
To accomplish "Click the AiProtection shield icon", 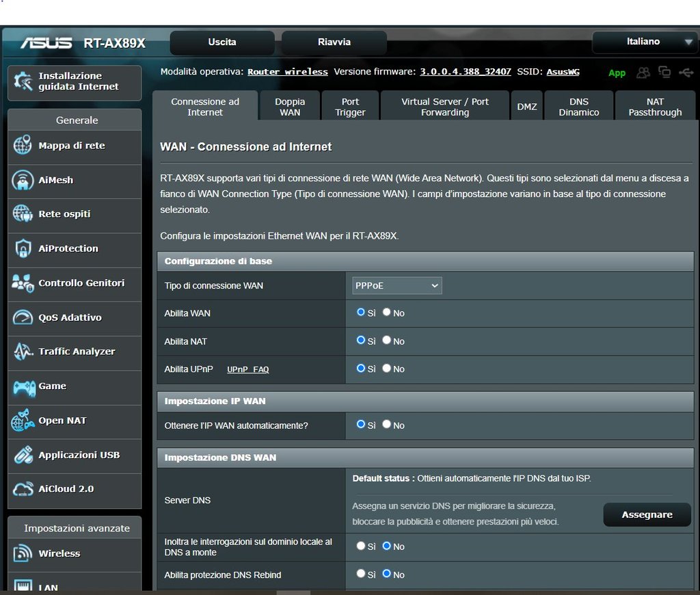I will pyautogui.click(x=23, y=248).
